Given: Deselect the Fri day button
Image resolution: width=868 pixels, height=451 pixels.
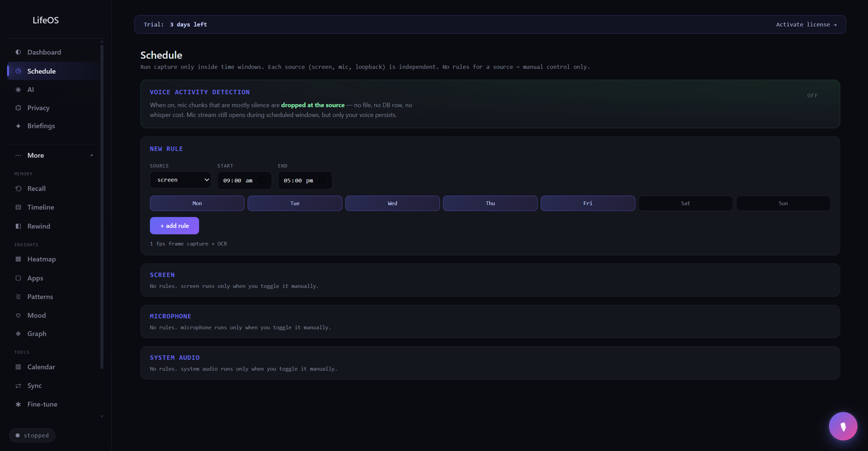Looking at the screenshot, I should click(588, 203).
